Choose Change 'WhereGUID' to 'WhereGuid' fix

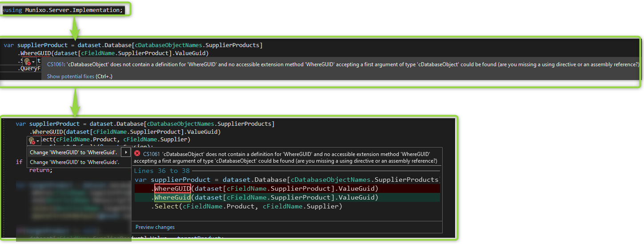point(73,152)
